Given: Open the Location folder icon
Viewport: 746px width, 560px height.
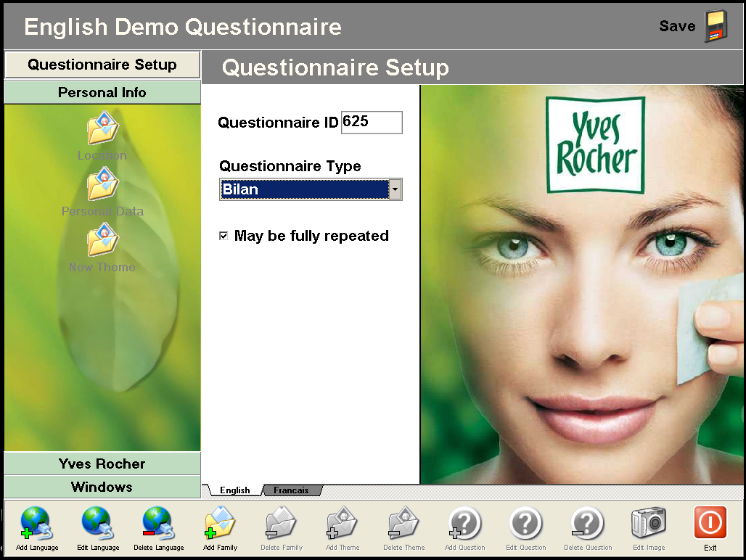Looking at the screenshot, I should click(x=102, y=128).
